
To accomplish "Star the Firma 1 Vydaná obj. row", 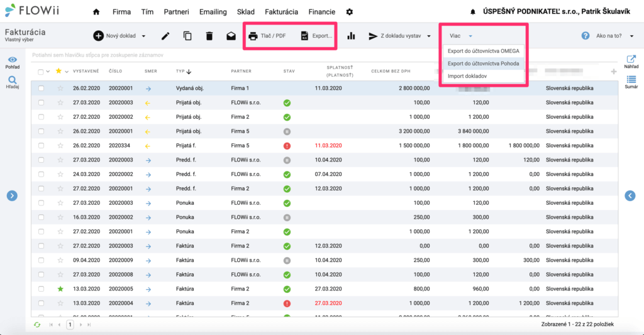I will tap(60, 88).
